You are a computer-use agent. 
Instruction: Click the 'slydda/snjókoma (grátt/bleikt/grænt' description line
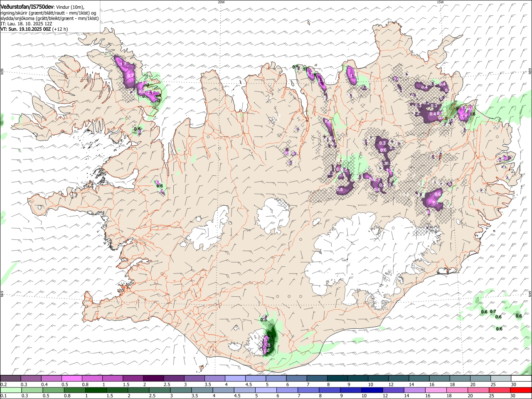tap(49, 18)
